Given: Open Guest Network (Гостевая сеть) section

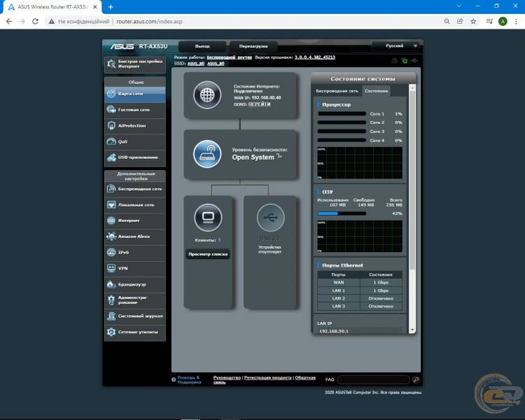Looking at the screenshot, I should coord(135,109).
